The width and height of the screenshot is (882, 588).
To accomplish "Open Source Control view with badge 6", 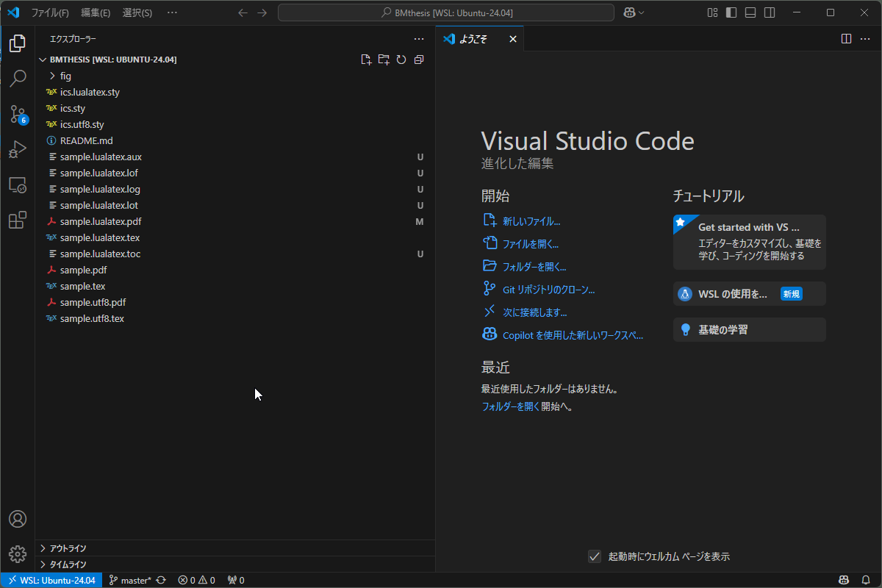I will point(18,113).
